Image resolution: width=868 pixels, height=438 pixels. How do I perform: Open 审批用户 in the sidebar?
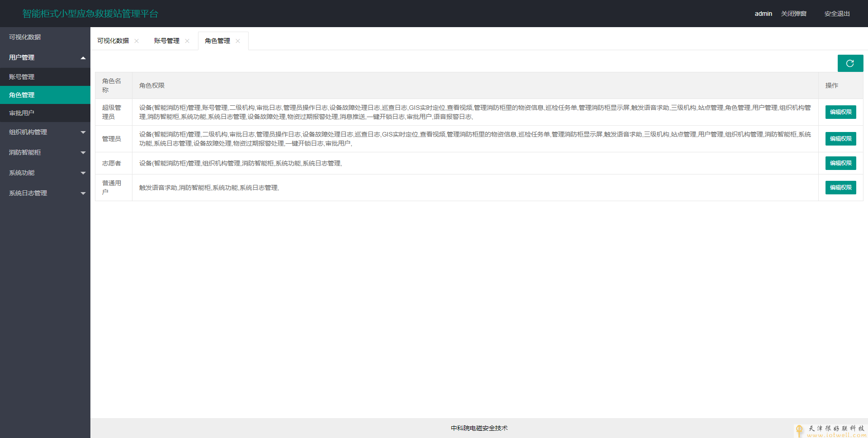tap(45, 113)
